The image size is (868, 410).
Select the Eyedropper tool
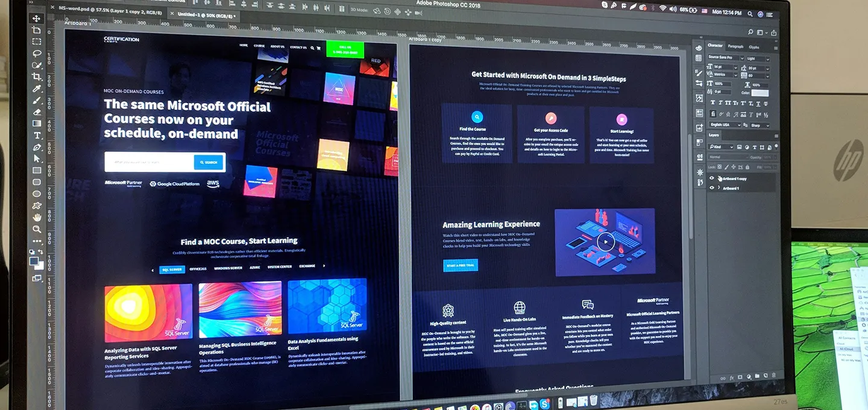pyautogui.click(x=36, y=88)
